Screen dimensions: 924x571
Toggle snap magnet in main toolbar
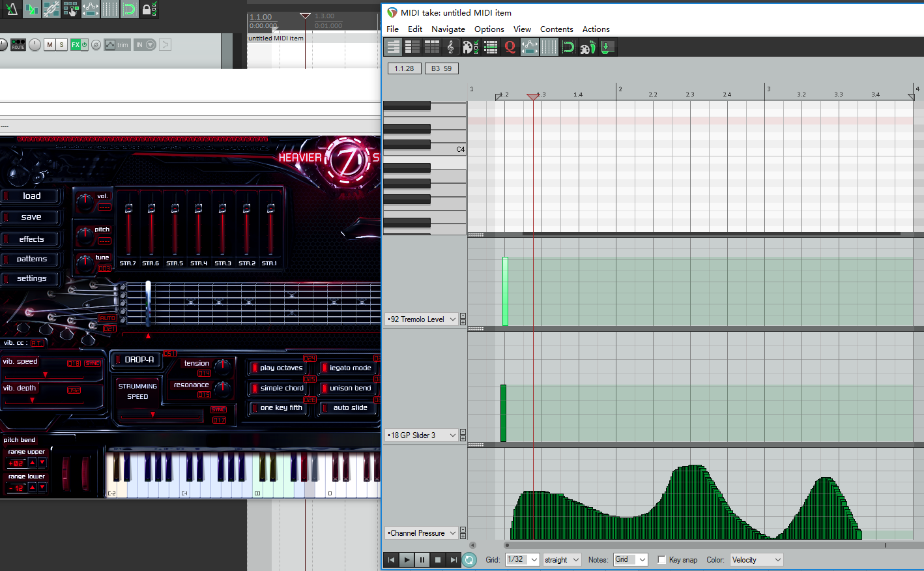coord(129,8)
